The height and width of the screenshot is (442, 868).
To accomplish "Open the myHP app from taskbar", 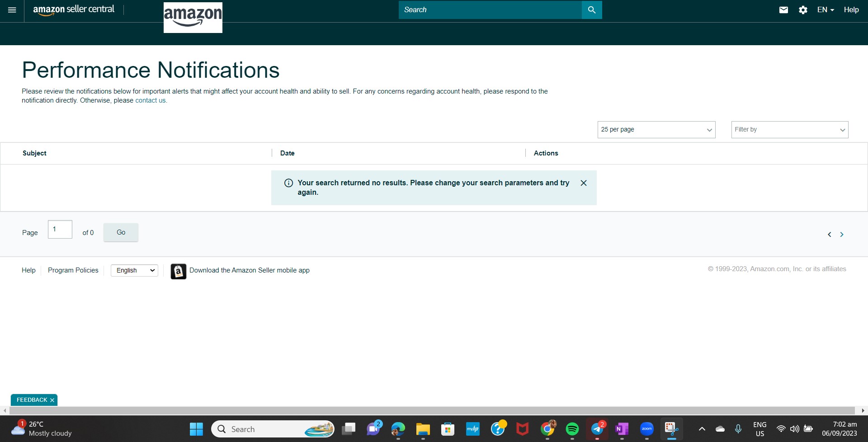I will (x=473, y=429).
